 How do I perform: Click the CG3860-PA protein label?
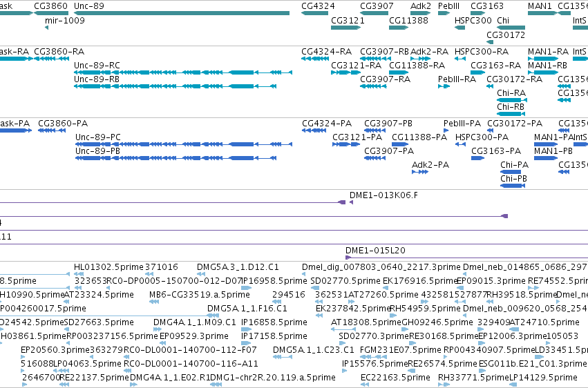pos(63,123)
